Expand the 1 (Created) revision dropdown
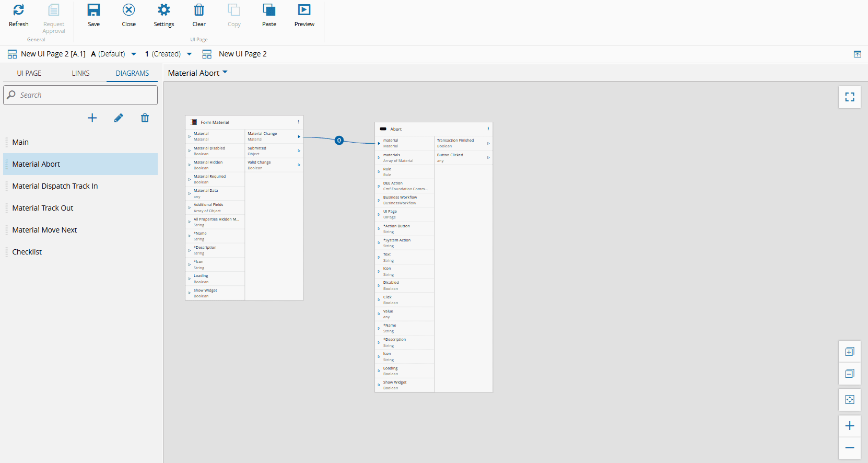Image resolution: width=868 pixels, height=463 pixels. click(189, 54)
